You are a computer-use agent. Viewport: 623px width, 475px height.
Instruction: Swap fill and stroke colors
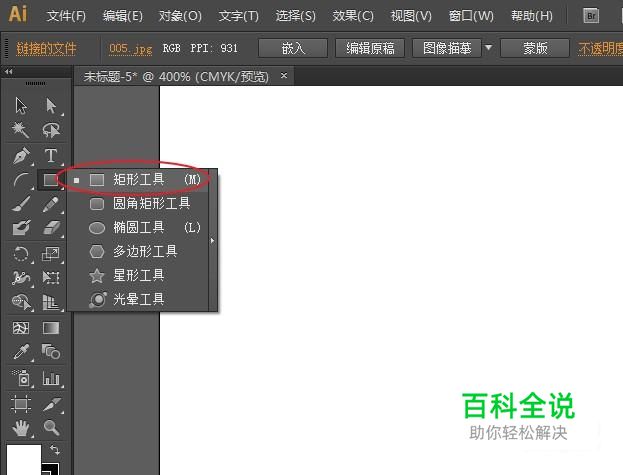[x=54, y=450]
